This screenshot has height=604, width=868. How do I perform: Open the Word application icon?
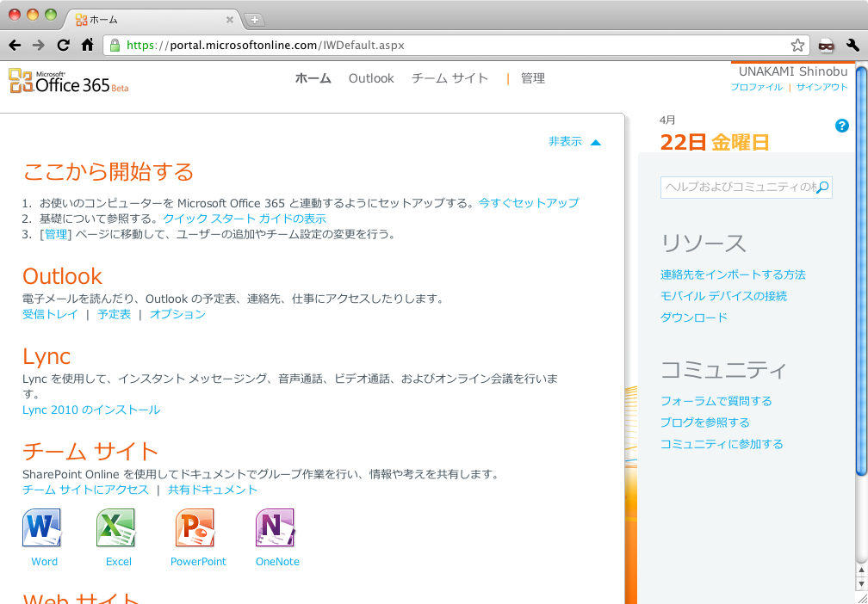point(42,528)
